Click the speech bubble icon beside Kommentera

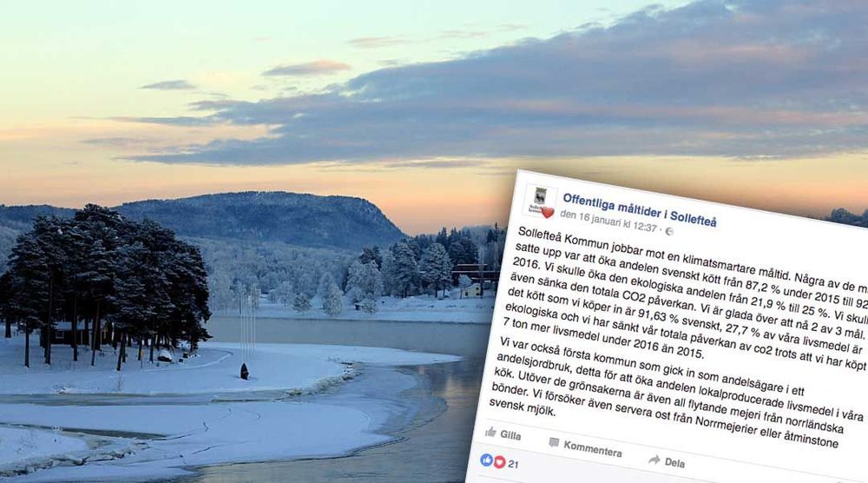pyautogui.click(x=554, y=442)
